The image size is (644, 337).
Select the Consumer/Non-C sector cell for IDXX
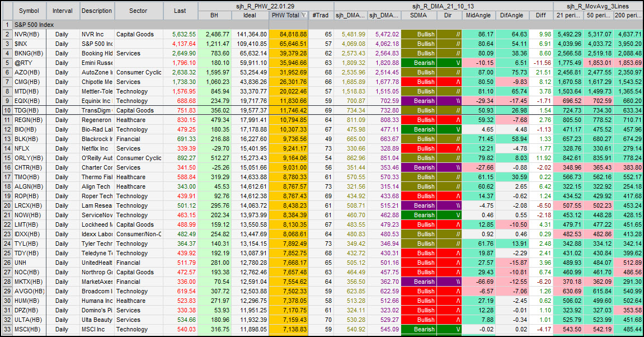pyautogui.click(x=138, y=234)
